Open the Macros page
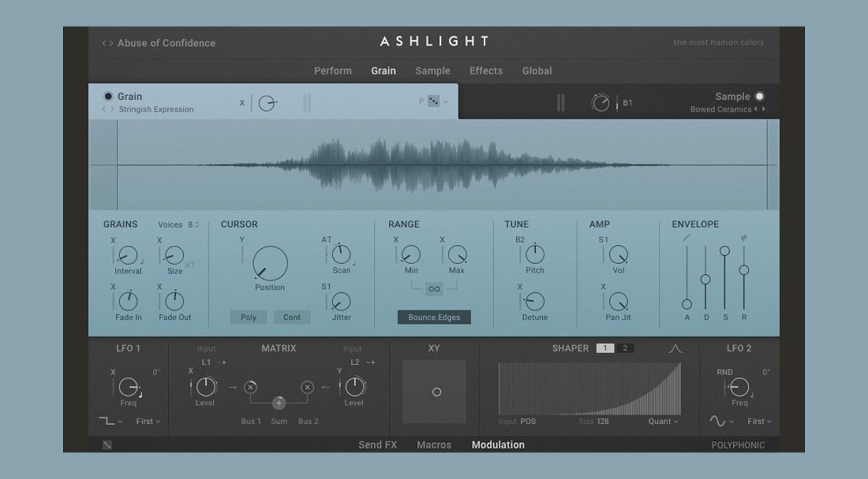This screenshot has width=868, height=479. (x=434, y=445)
